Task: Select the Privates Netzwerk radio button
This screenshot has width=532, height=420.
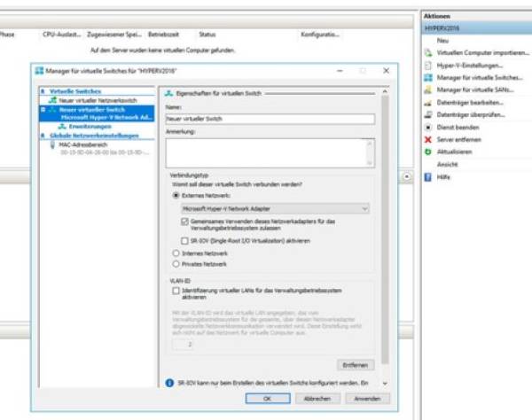Action: coord(175,263)
